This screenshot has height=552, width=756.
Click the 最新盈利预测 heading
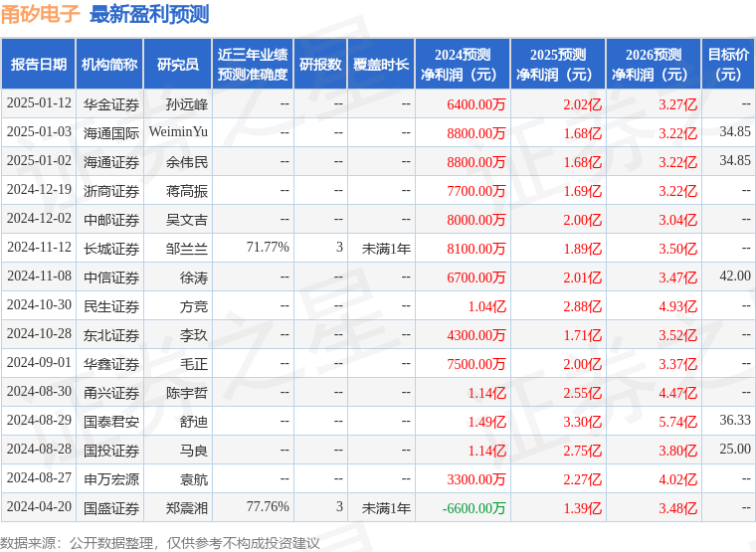(149, 14)
